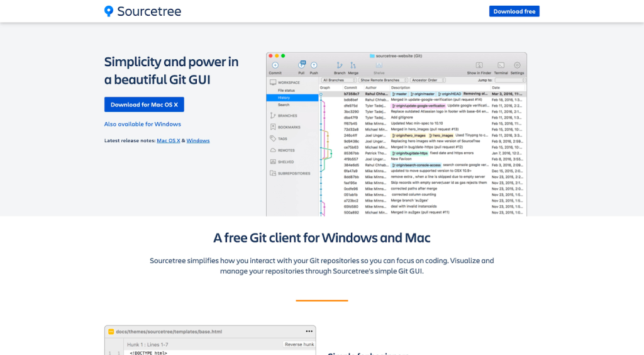Click 'corrected paths after merge' commit
Viewport: 644px width, 355px height.
414,189
